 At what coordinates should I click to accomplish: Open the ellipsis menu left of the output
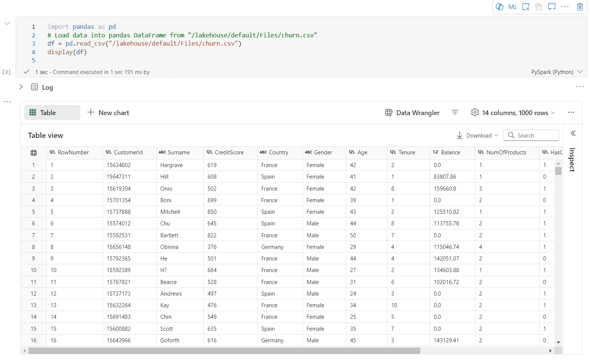(x=7, y=101)
